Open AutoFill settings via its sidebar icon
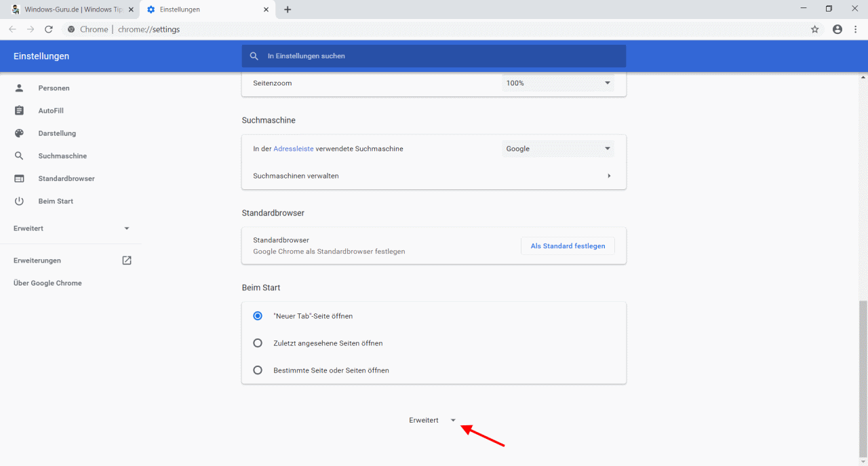Viewport: 868px width, 466px height. [x=20, y=110]
